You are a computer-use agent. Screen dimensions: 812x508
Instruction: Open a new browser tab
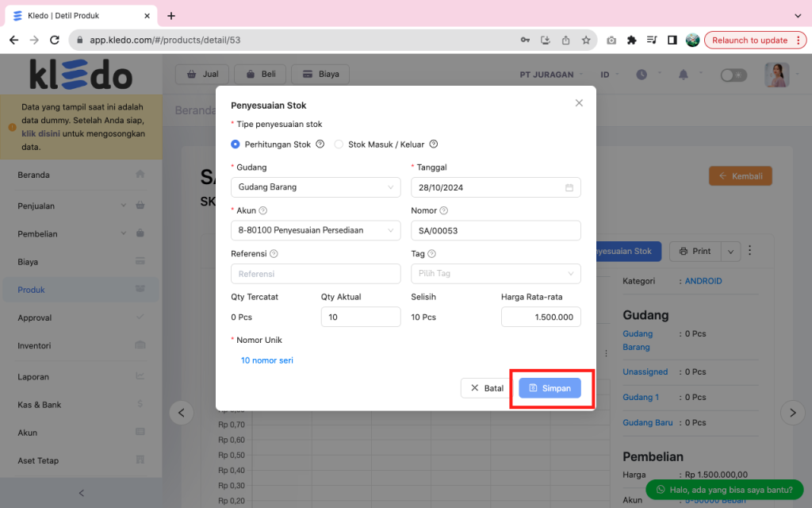171,16
